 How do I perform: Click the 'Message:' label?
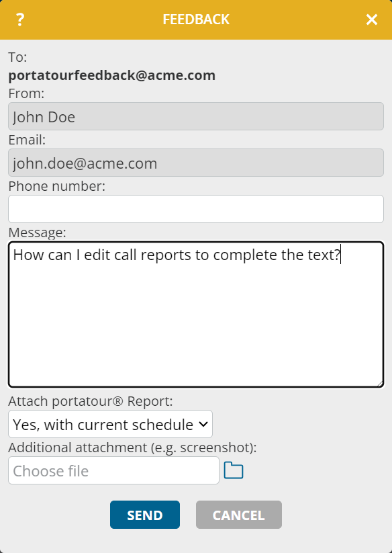(37, 232)
